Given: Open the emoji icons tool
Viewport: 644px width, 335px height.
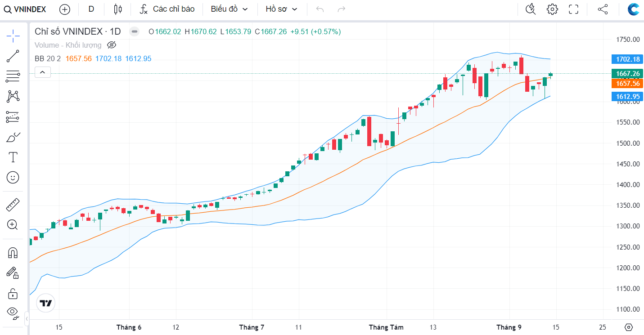Looking at the screenshot, I should pos(13,178).
